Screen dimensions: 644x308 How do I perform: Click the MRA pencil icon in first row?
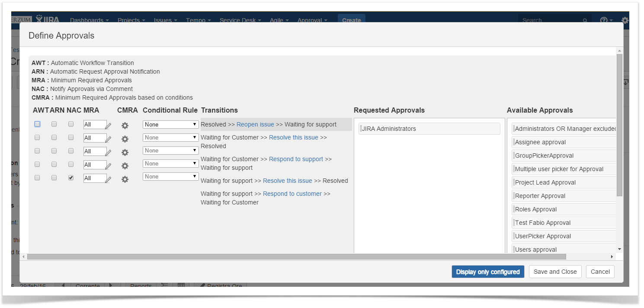108,126
